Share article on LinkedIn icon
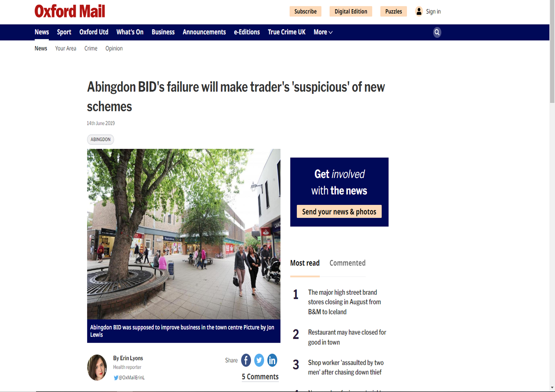 272,360
